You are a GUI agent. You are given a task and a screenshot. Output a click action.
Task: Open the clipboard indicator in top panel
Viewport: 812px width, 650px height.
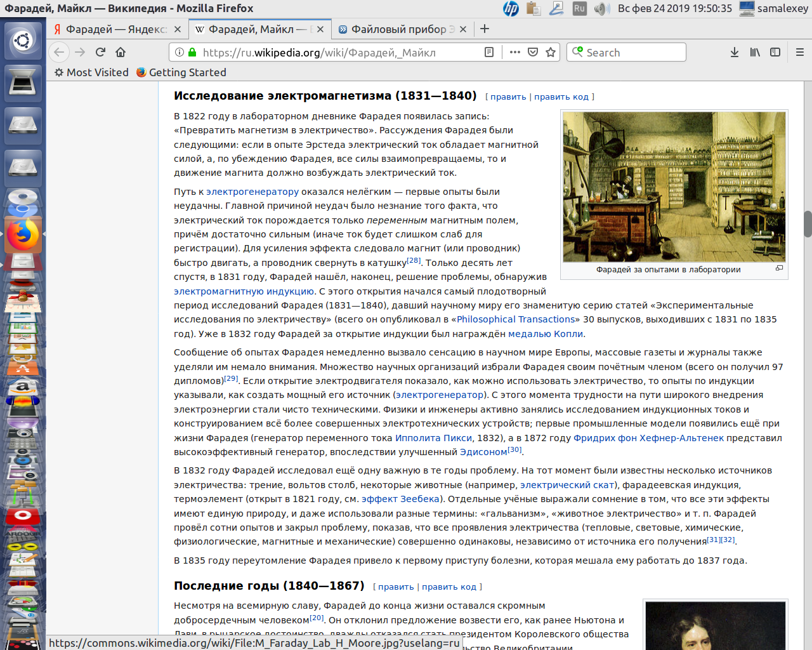tap(534, 8)
